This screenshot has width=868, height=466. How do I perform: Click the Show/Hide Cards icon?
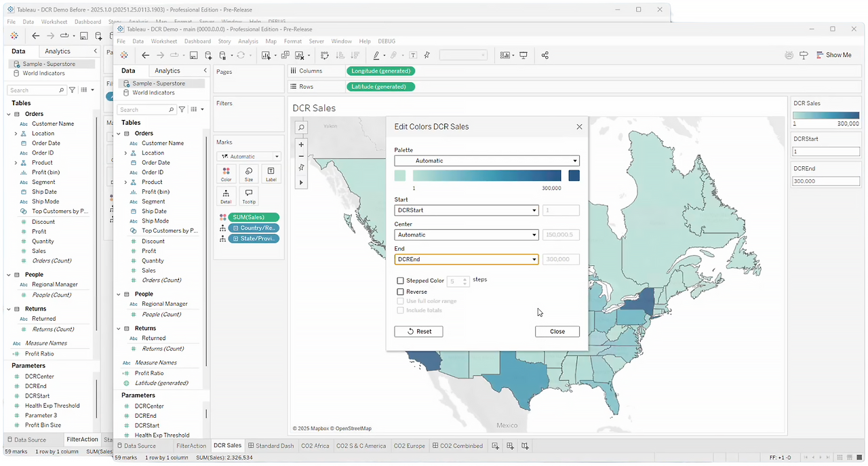[x=505, y=55]
